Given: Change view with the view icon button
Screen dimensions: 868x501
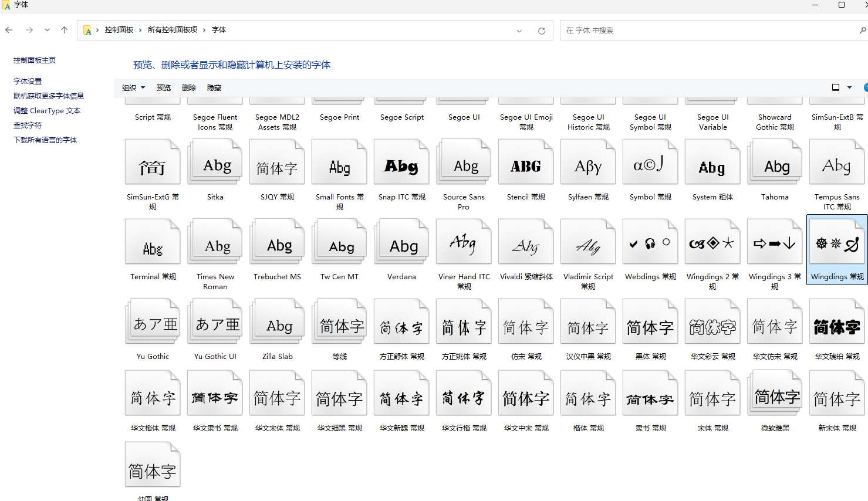Looking at the screenshot, I should tap(836, 87).
